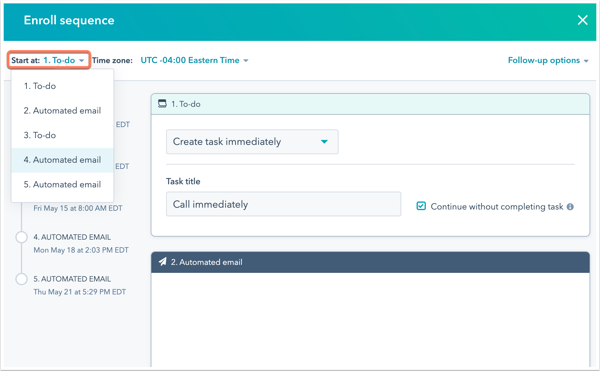
Task: Close the Enroll sequence dialog
Action: point(582,20)
